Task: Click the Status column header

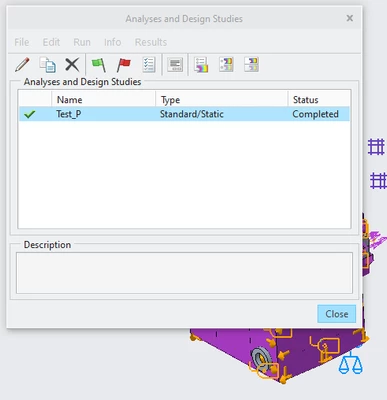Action: pos(319,100)
